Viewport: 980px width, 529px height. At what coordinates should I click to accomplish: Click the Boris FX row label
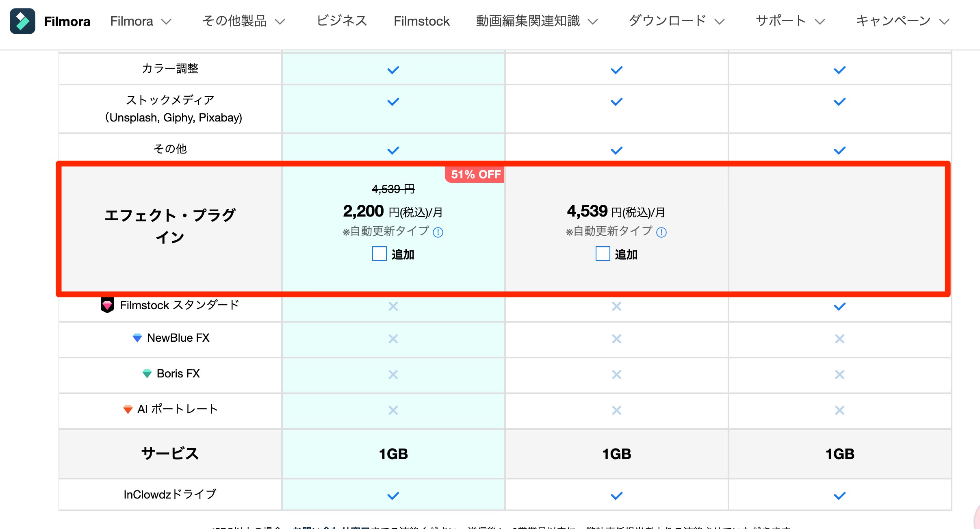[x=178, y=373]
